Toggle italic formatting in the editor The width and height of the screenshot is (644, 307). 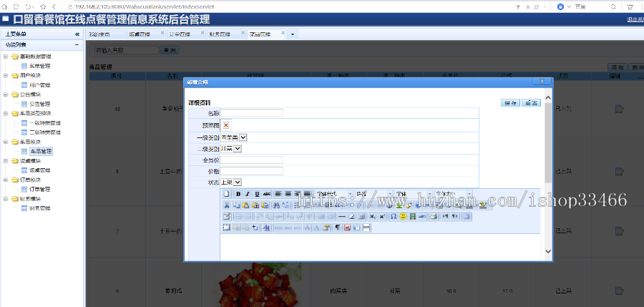(248, 194)
